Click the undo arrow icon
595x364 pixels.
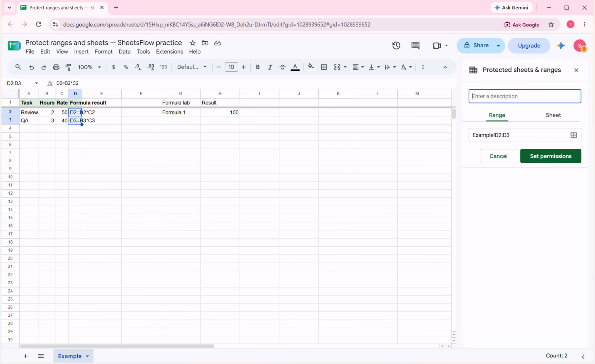point(31,67)
